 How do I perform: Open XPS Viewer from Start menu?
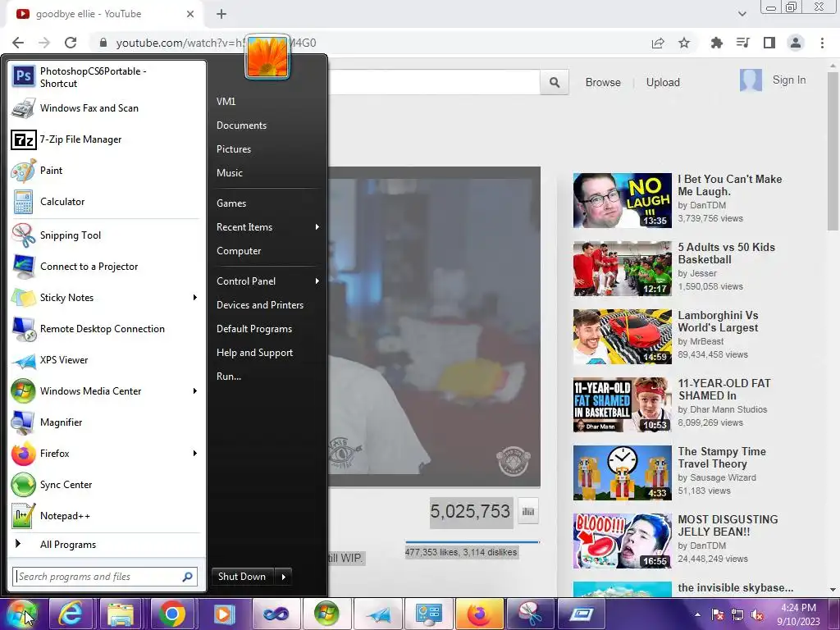106,360
